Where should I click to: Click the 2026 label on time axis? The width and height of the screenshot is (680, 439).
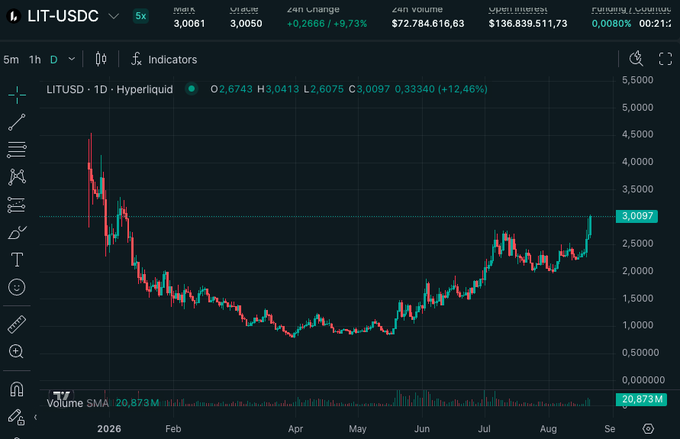pos(109,429)
